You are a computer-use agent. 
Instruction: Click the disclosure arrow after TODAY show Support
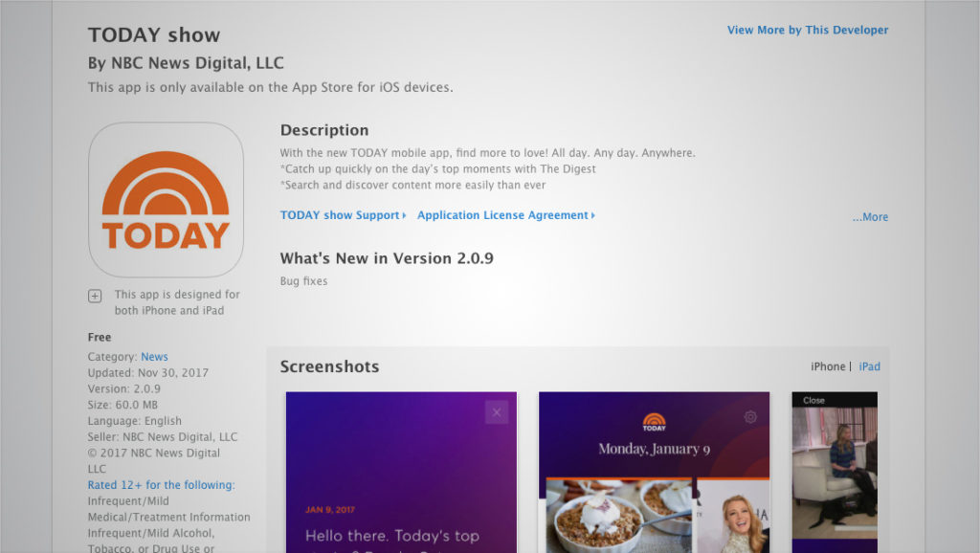click(x=403, y=215)
